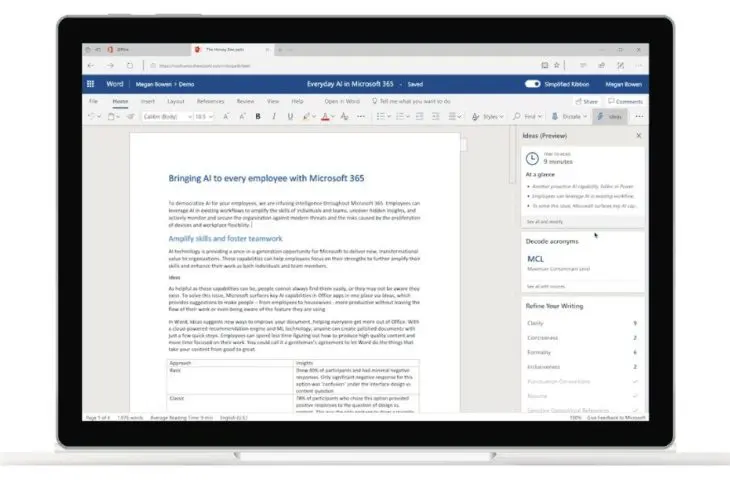Select Inclusiveness in Refine Your Writing
The image size is (730, 480).
582,367
